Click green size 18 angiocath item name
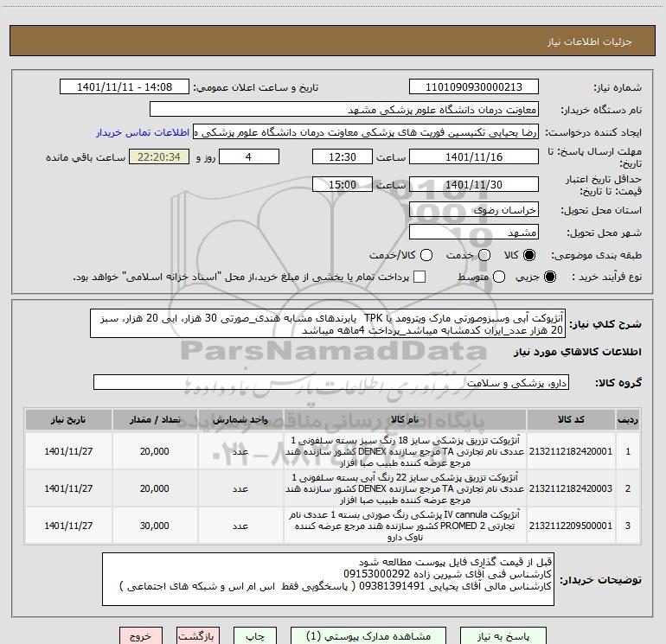666x644 pixels. [405, 451]
